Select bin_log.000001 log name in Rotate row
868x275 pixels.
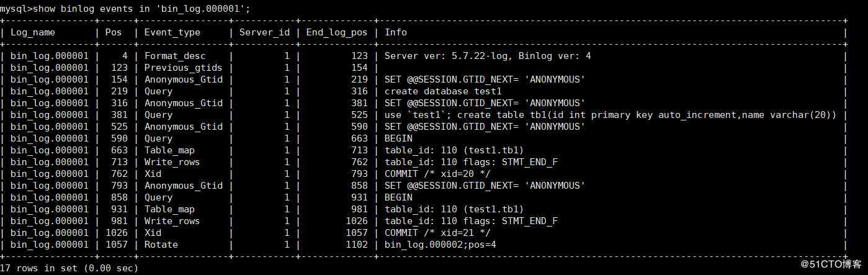pyautogui.click(x=50, y=245)
